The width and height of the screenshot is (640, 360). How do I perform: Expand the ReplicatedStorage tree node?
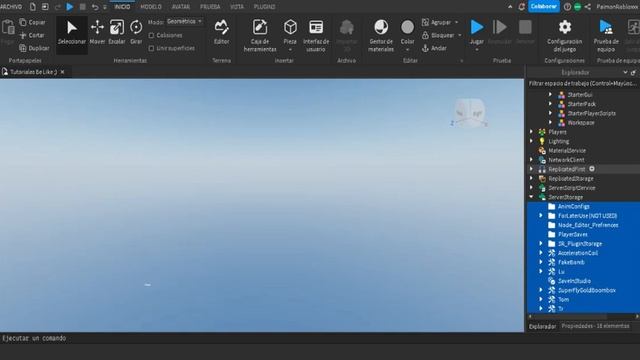(x=531, y=178)
